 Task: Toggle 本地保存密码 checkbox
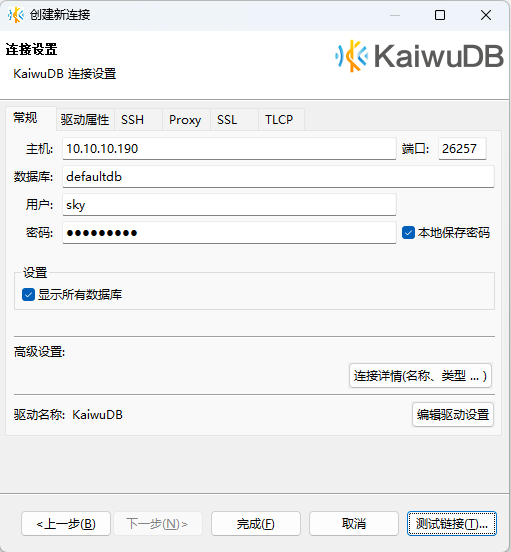(x=408, y=233)
